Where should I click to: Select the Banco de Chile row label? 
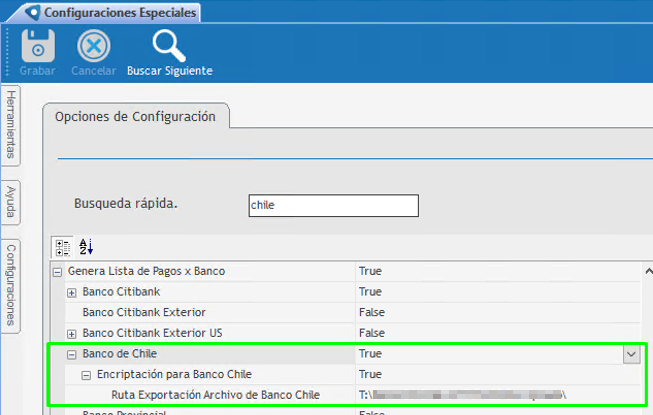120,353
